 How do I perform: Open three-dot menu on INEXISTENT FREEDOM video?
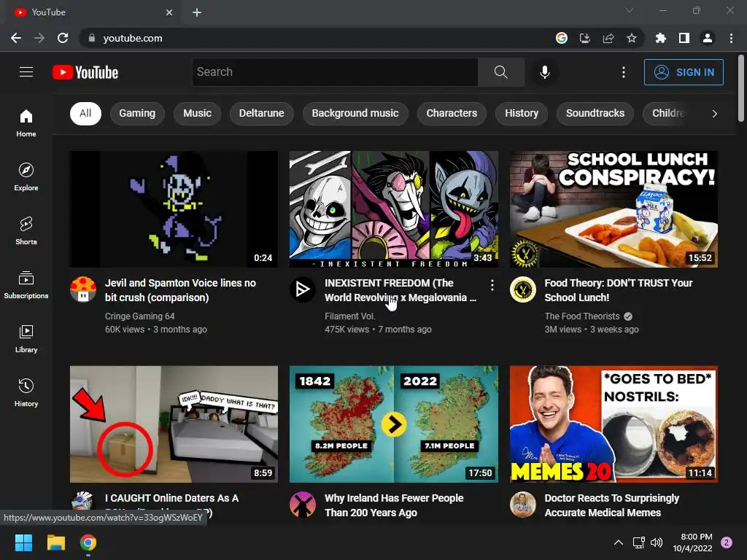point(492,285)
